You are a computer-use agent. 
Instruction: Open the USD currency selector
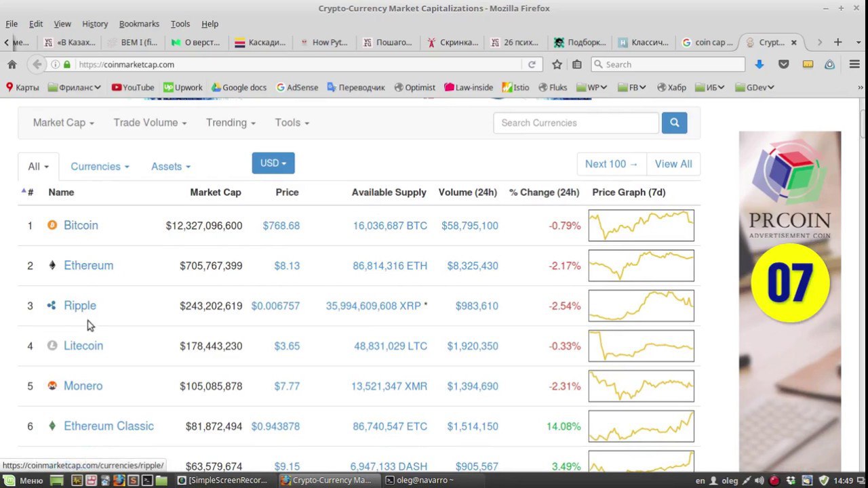click(x=273, y=163)
